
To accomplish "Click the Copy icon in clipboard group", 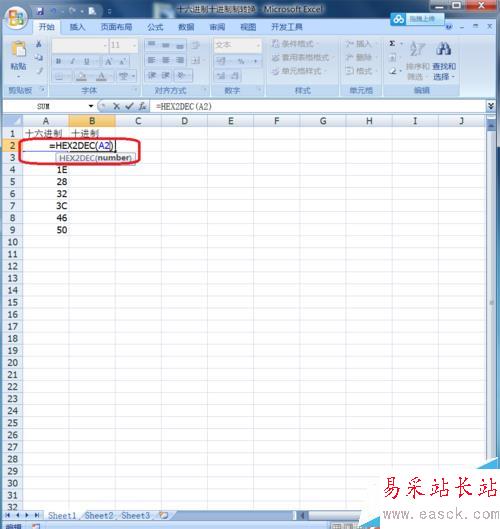I will 39,57.
